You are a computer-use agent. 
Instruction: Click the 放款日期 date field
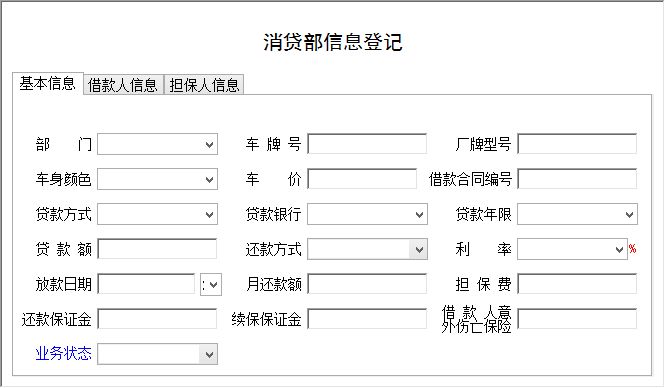click(146, 284)
